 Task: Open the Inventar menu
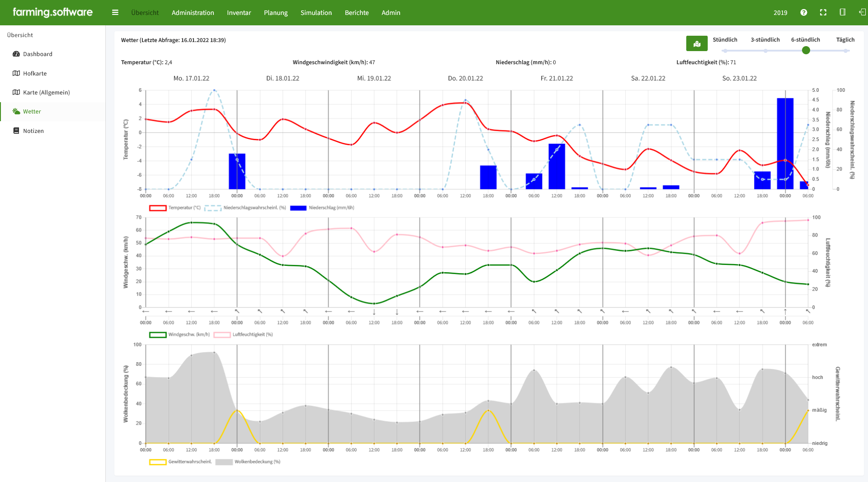239,13
